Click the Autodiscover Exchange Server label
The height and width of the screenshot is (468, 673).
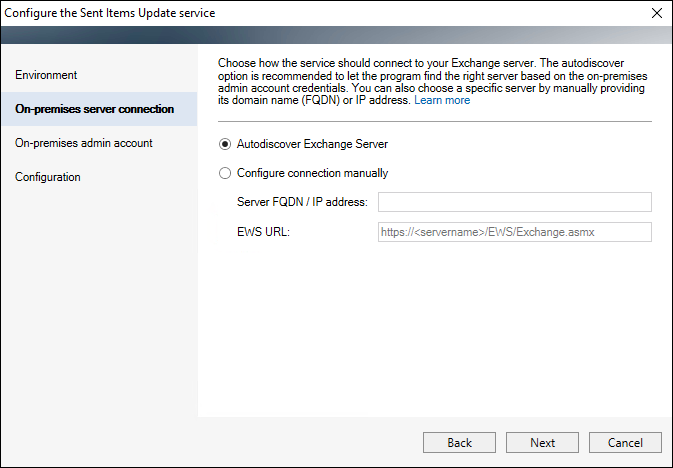(312, 144)
